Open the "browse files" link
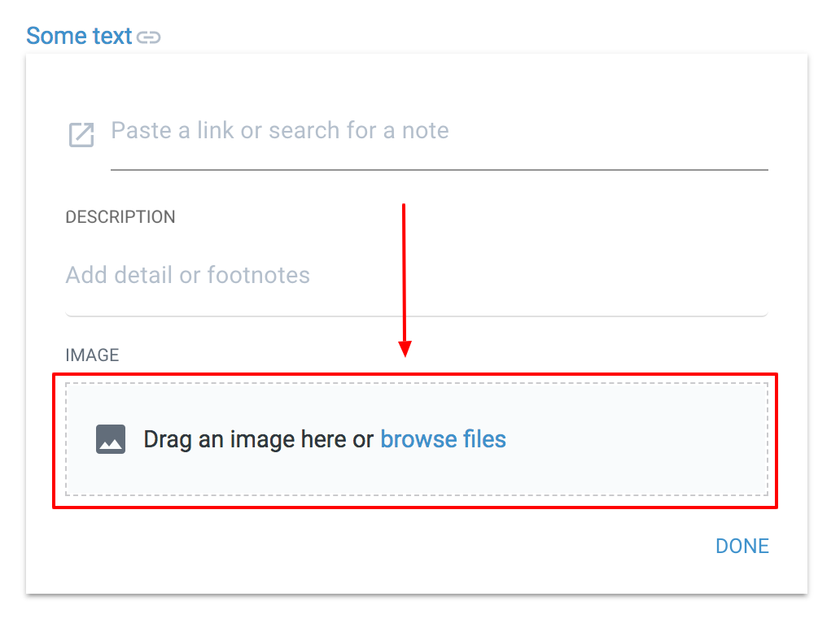 pyautogui.click(x=443, y=440)
